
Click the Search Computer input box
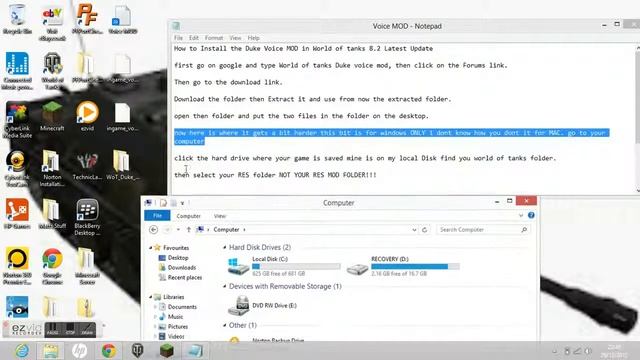[x=483, y=230]
